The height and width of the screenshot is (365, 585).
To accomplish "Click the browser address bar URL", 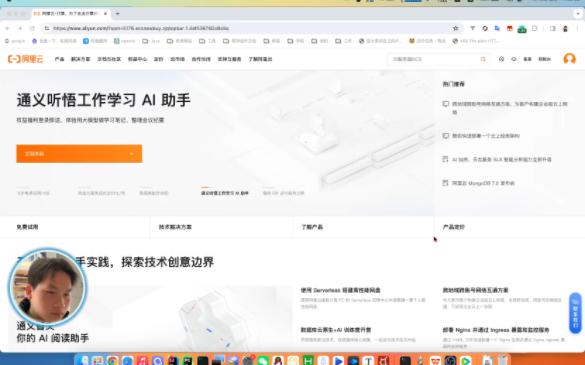I will (x=141, y=28).
